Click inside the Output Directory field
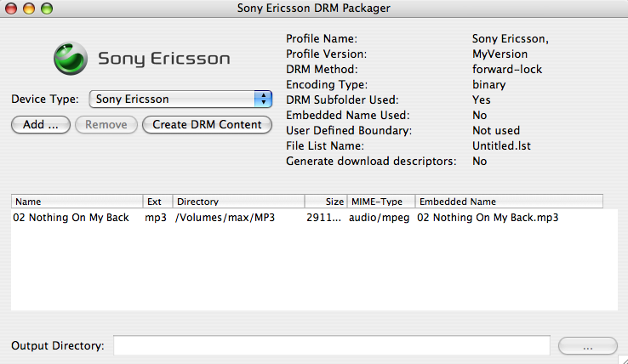This screenshot has height=364, width=628. pos(332,346)
